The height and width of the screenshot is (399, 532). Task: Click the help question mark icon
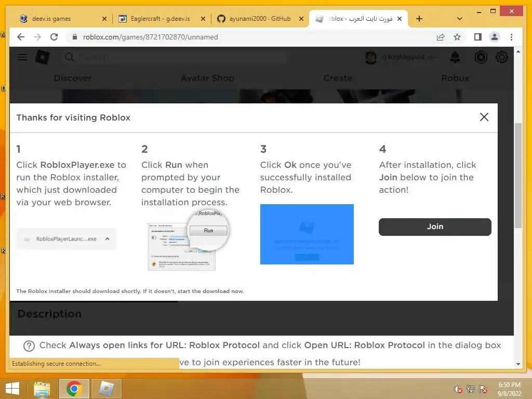[29, 345]
